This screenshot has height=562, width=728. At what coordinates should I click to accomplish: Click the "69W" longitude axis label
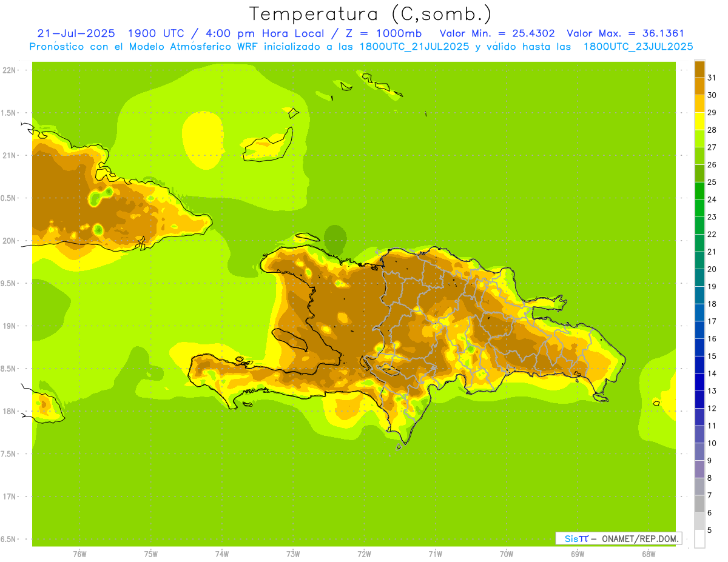click(578, 554)
